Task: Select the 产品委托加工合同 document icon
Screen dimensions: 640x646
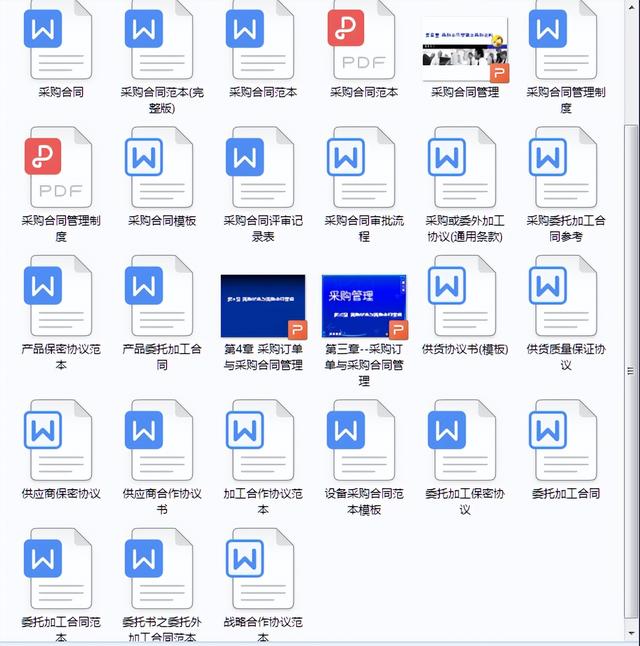Action: (159, 296)
